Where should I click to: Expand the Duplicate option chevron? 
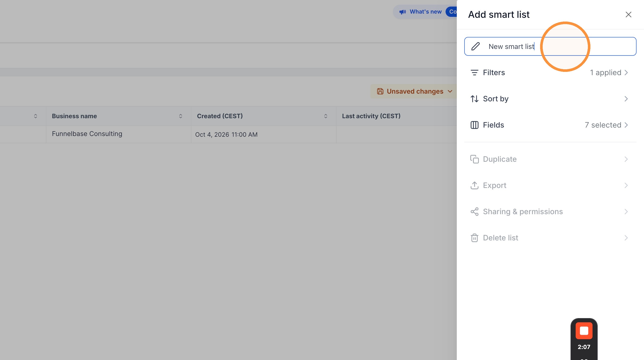pos(626,159)
